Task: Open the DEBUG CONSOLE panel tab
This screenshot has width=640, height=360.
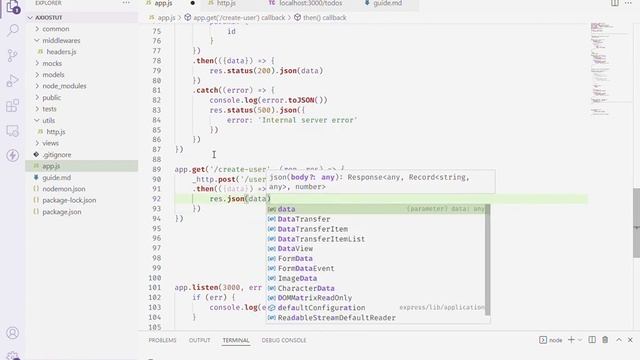Action: tap(284, 340)
